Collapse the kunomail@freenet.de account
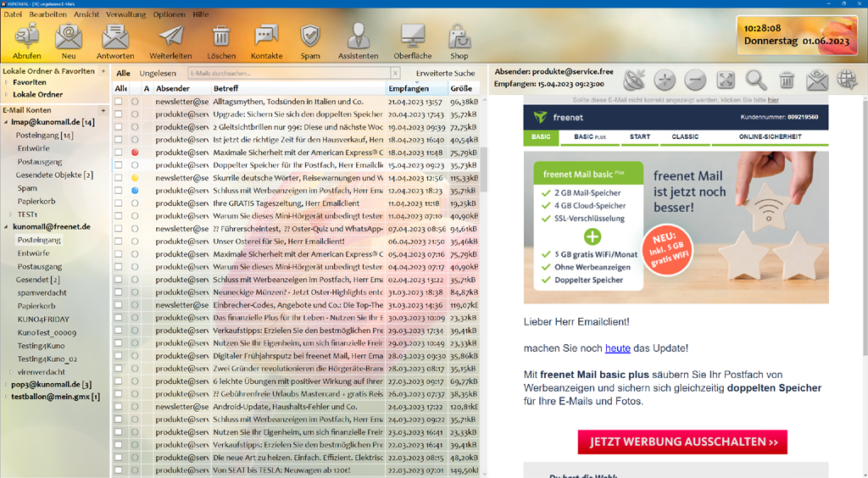This screenshot has width=868, height=478. coord(6,227)
